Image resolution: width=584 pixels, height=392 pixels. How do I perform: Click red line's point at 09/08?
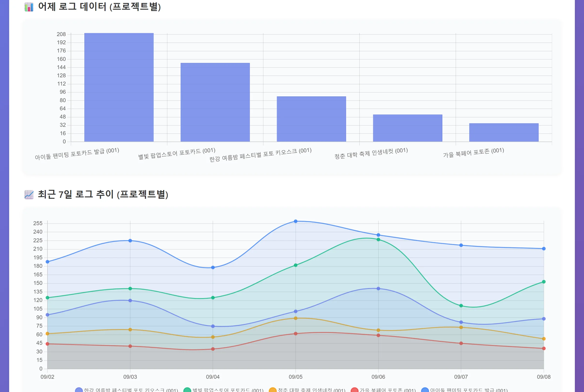544,348
